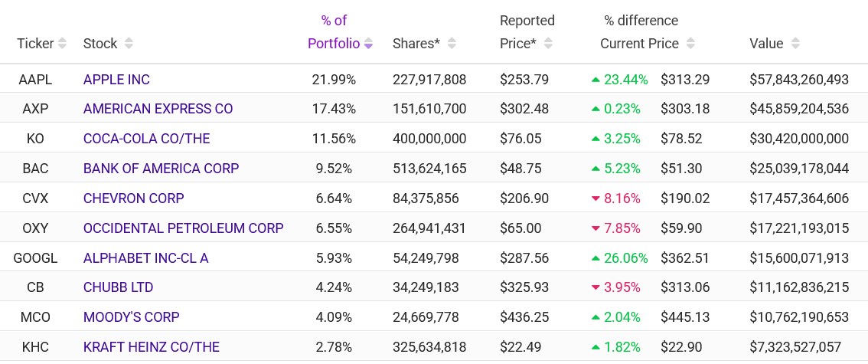The image size is (868, 364).
Task: Click the $7,323,527,057 value cell
Action: (795, 347)
